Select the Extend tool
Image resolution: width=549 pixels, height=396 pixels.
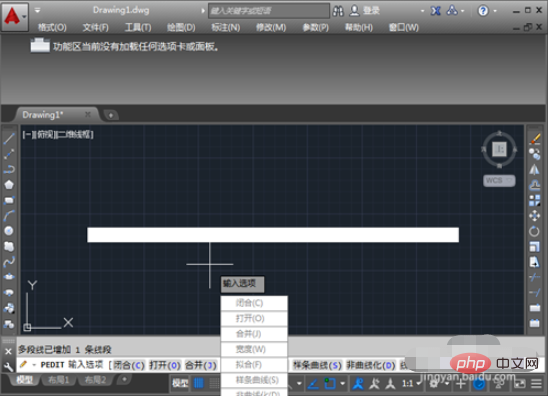535,292
